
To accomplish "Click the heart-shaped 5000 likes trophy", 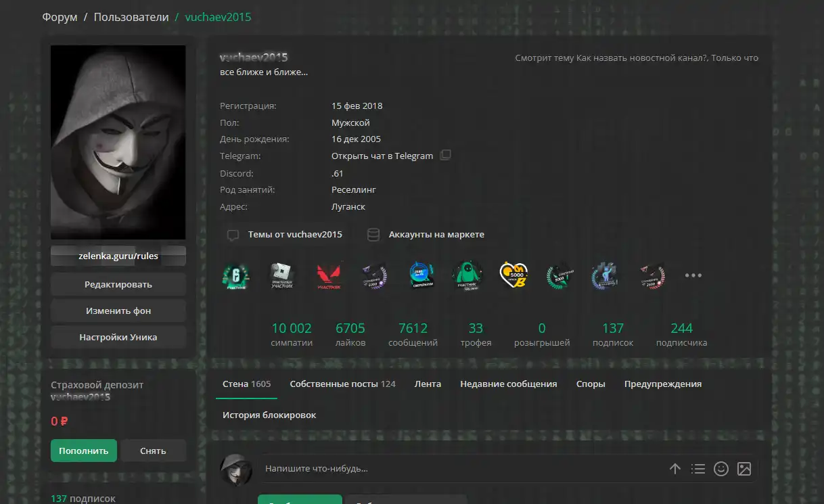I will coord(512,275).
